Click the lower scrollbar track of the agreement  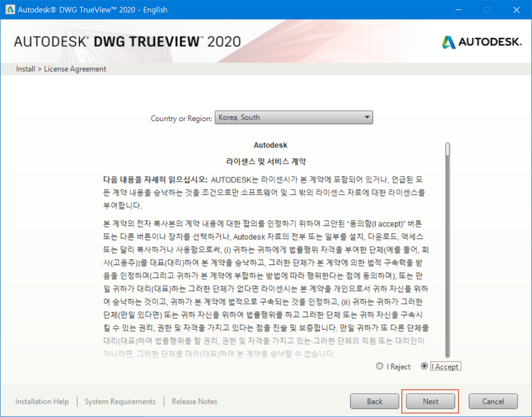point(448,258)
